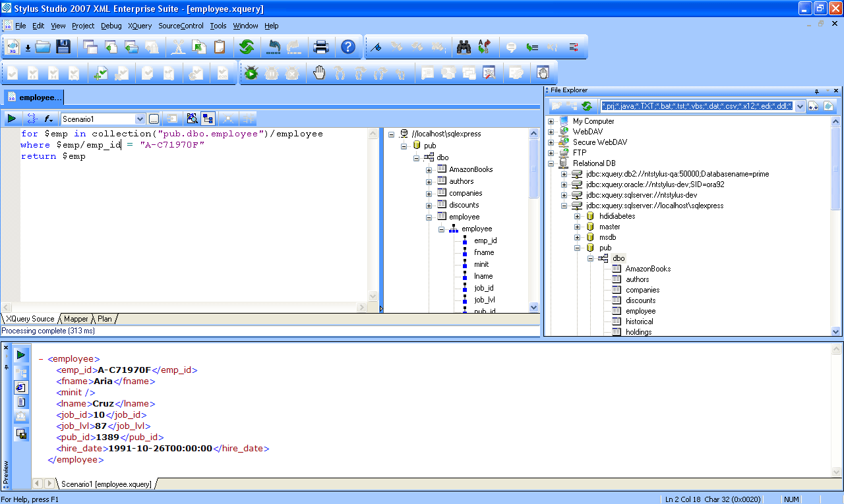844x504 pixels.
Task: Click the indent icon with green arrow
Action: [x=531, y=47]
